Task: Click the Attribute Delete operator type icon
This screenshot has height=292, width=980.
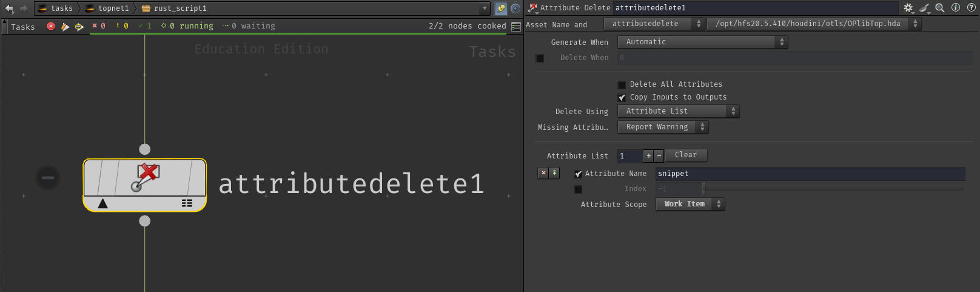Action: point(533,8)
